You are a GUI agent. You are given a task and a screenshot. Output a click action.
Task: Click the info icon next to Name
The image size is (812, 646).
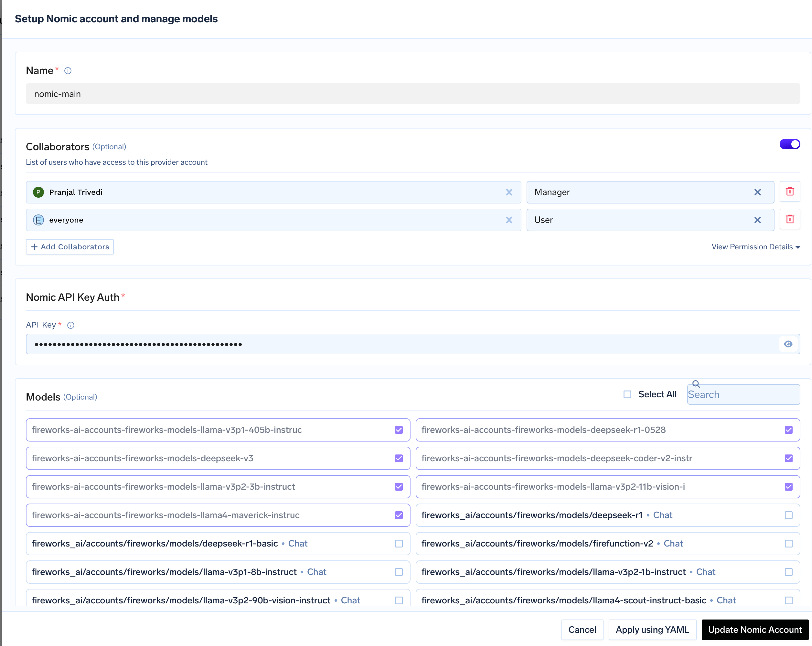68,71
